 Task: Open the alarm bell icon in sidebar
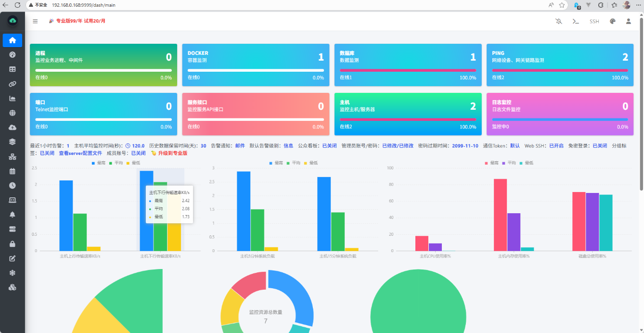point(13,215)
